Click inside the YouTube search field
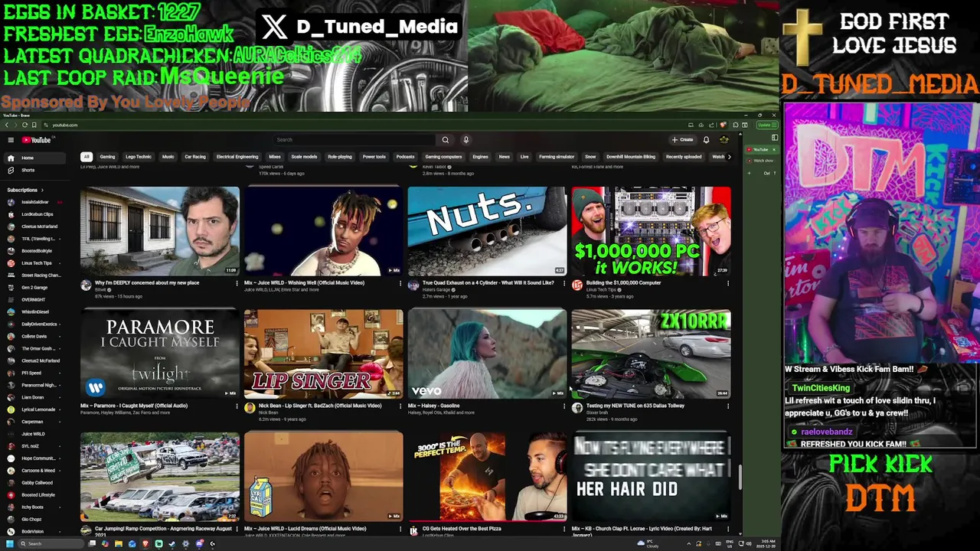980x551 pixels. coord(355,140)
